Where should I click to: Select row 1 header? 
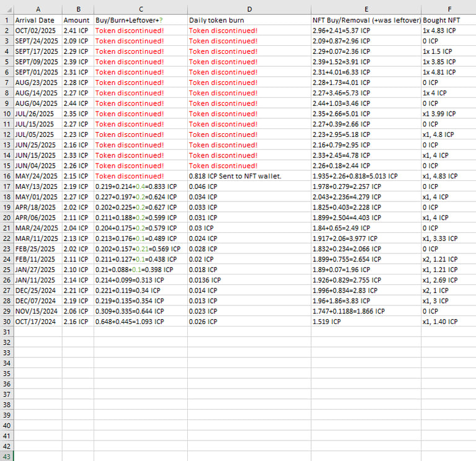tap(7, 20)
